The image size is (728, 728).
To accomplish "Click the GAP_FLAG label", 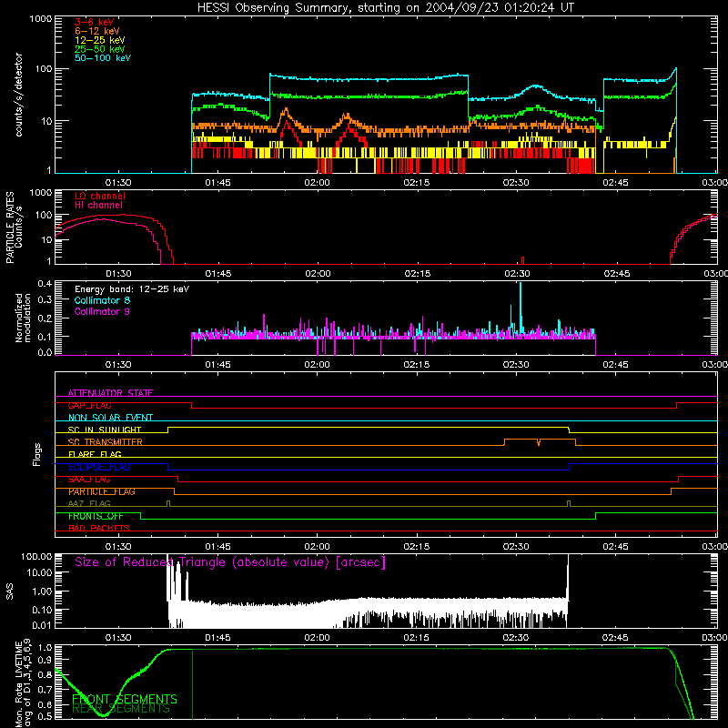I will (89, 405).
